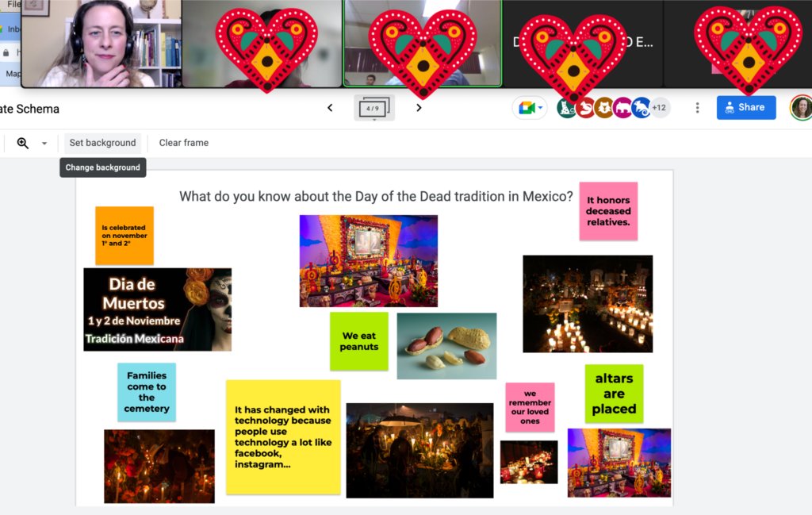The image size is (812, 515).
Task: Click the 'What do you know about' title text
Action: coord(376,196)
